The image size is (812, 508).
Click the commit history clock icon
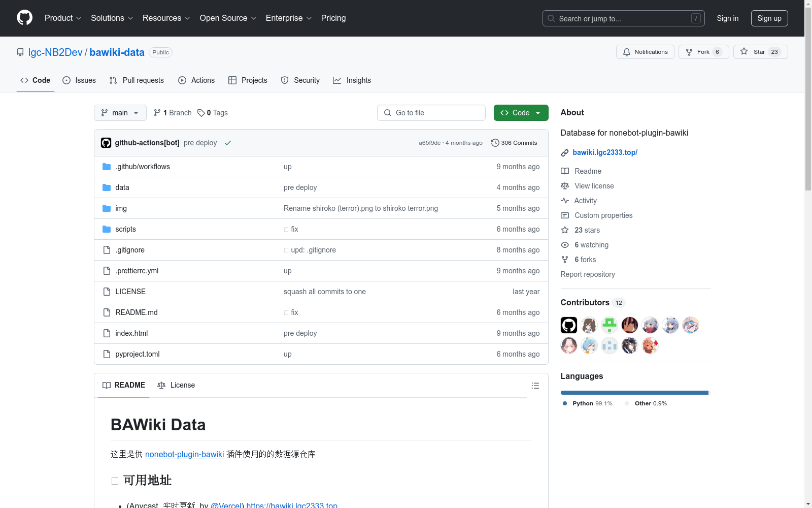[495, 143]
